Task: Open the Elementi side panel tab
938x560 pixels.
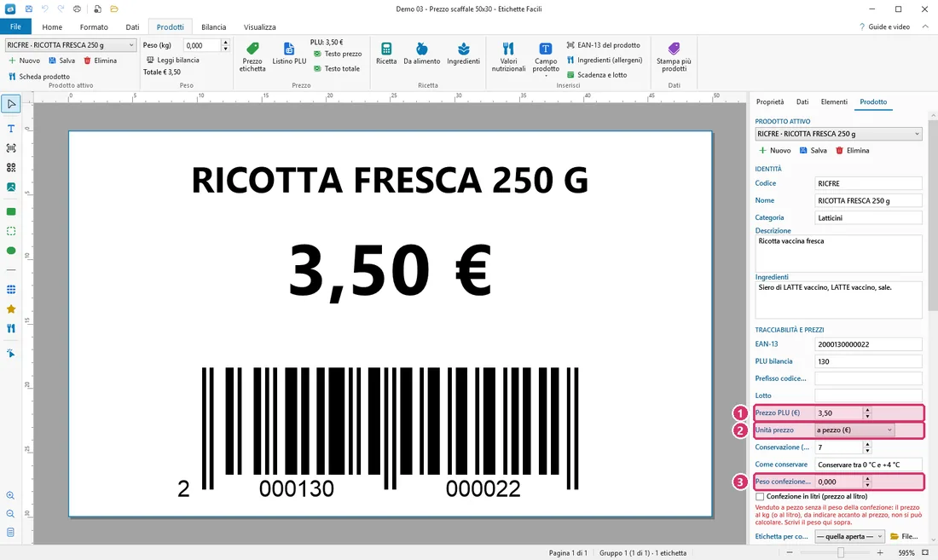Action: (x=834, y=102)
